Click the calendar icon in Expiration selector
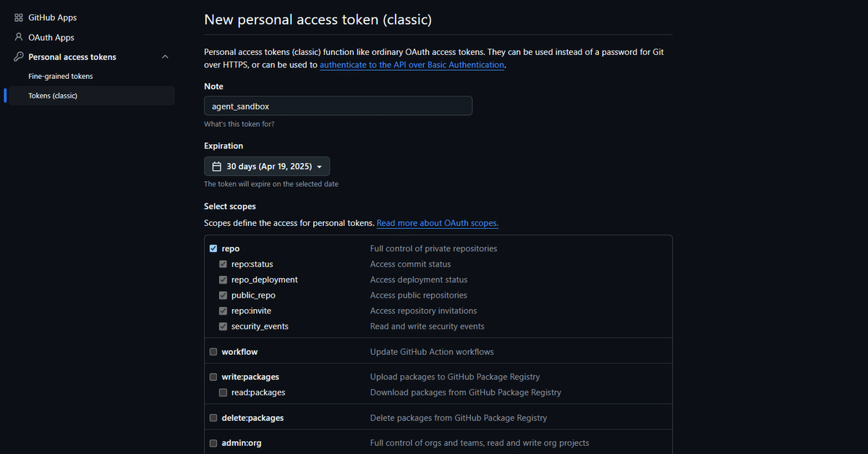This screenshot has width=868, height=454. [216, 167]
